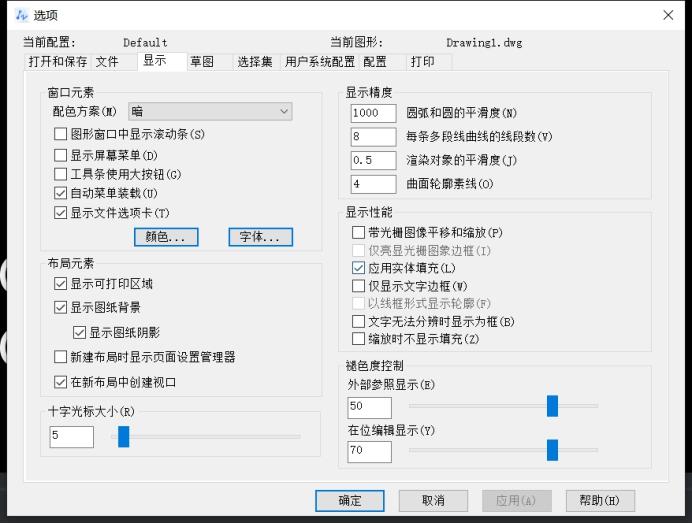The height and width of the screenshot is (524, 692).
Task: Click the 每条多段线曲线的线段数 field
Action: (x=373, y=137)
